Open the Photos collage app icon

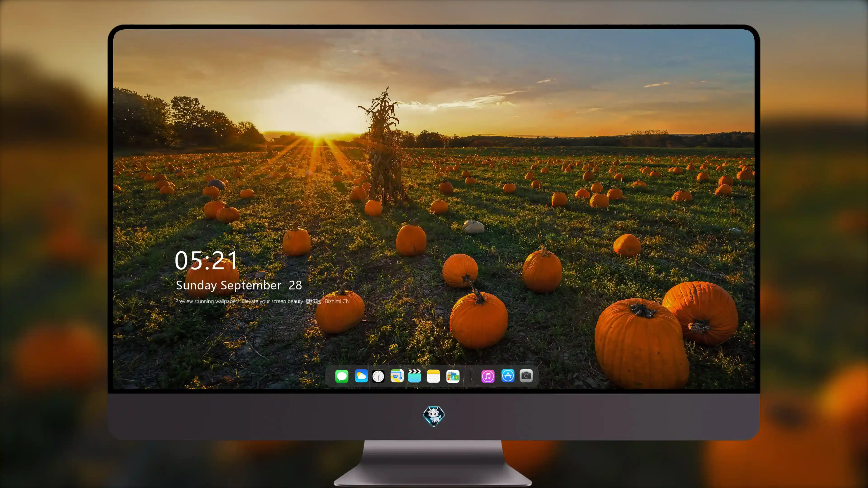pyautogui.click(x=453, y=376)
